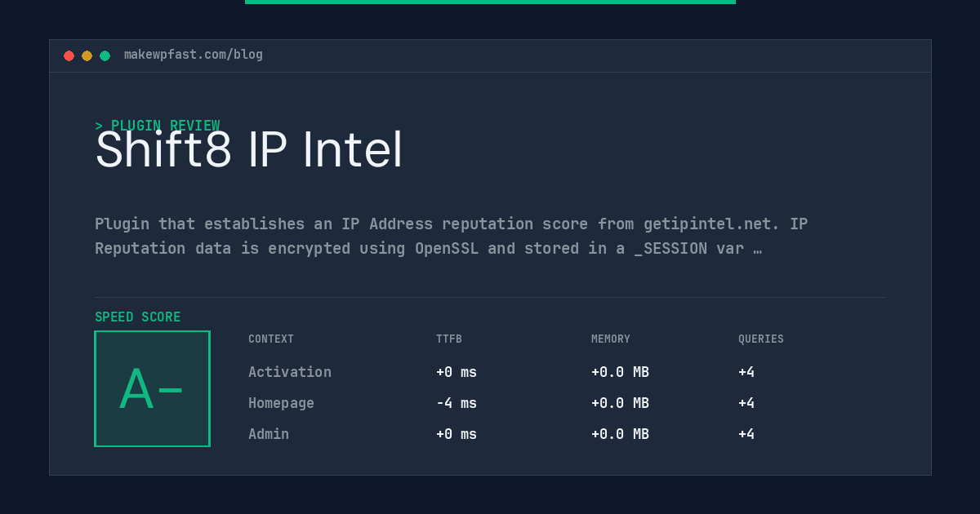Screen dimensions: 980x514
Task: Click the Activation queries value +4
Action: coord(746,372)
